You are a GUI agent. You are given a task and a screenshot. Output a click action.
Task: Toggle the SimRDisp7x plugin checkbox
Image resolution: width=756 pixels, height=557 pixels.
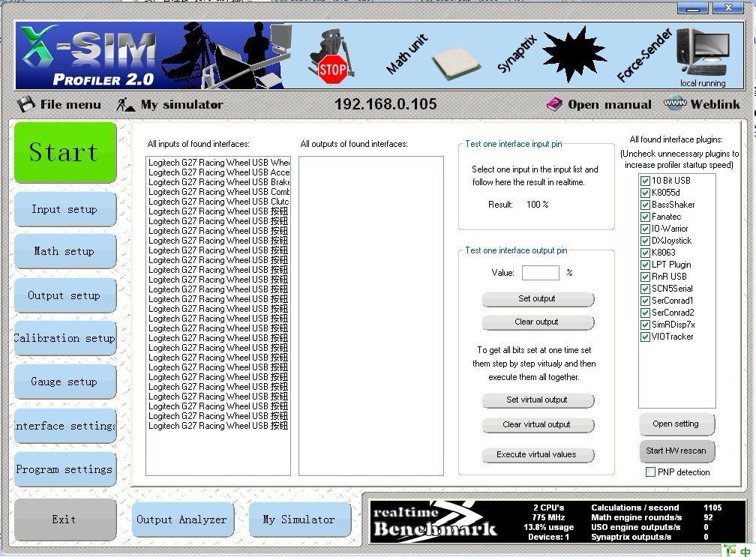click(645, 325)
